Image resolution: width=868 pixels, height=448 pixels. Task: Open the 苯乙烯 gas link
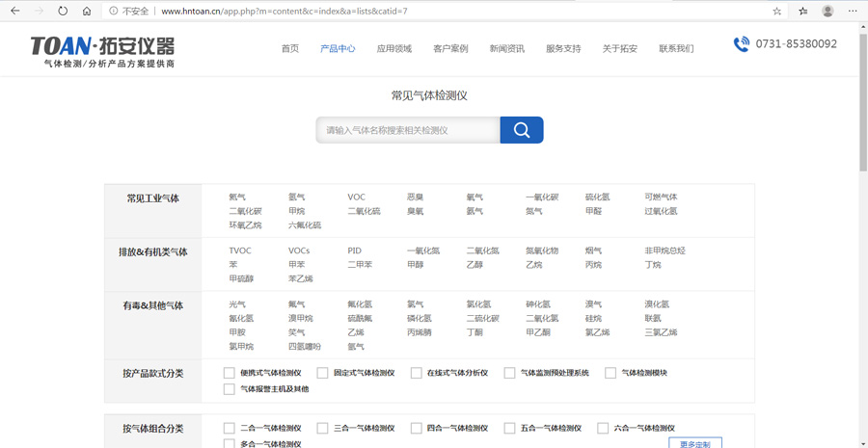tap(301, 278)
